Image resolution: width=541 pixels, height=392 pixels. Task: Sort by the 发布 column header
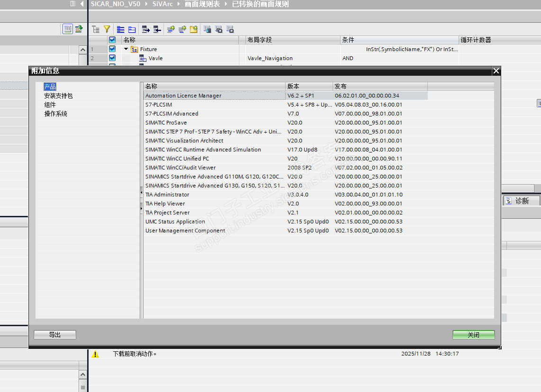[380, 86]
